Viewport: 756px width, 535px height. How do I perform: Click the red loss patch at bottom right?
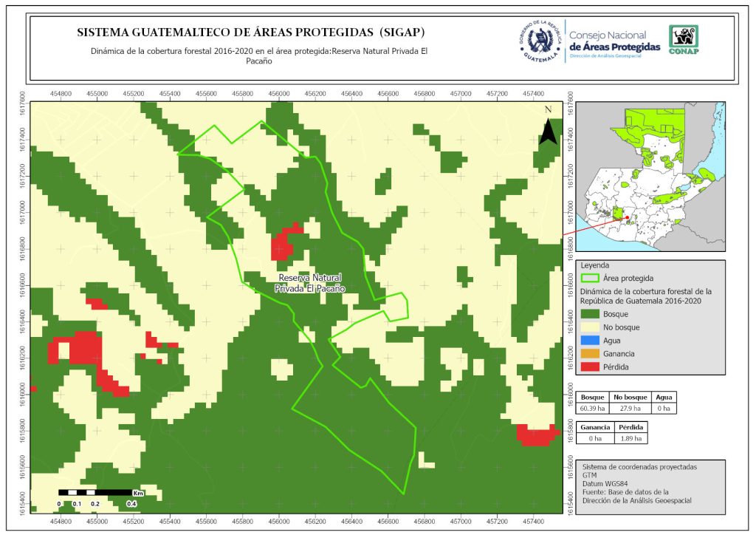[536, 435]
